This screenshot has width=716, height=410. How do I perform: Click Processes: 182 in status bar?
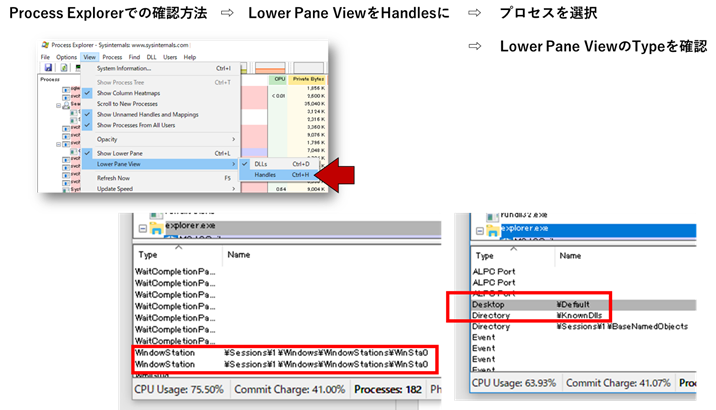coord(388,389)
